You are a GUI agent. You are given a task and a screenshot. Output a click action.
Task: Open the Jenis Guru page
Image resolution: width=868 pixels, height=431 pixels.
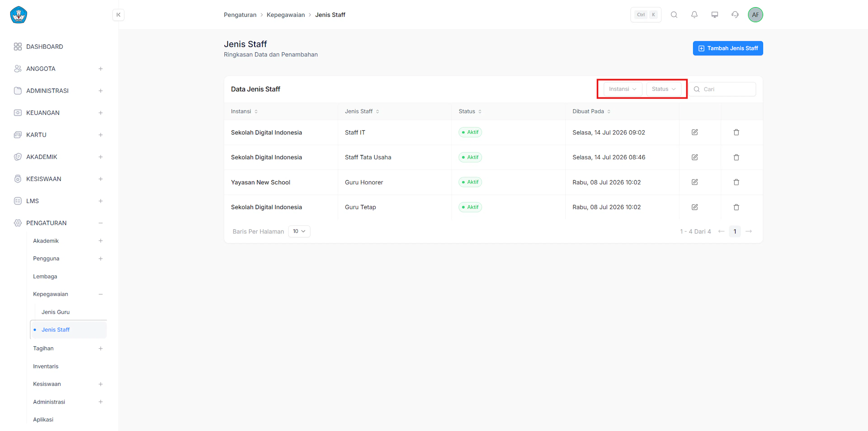click(56, 312)
